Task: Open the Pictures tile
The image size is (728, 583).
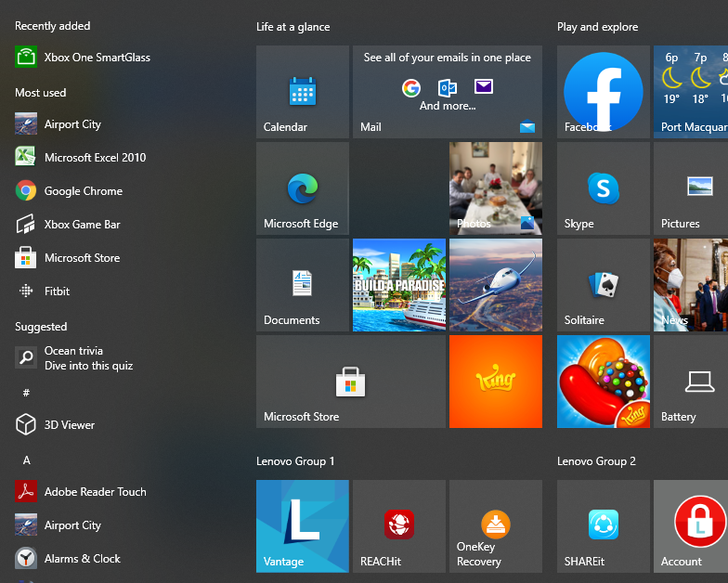Action: 691,188
